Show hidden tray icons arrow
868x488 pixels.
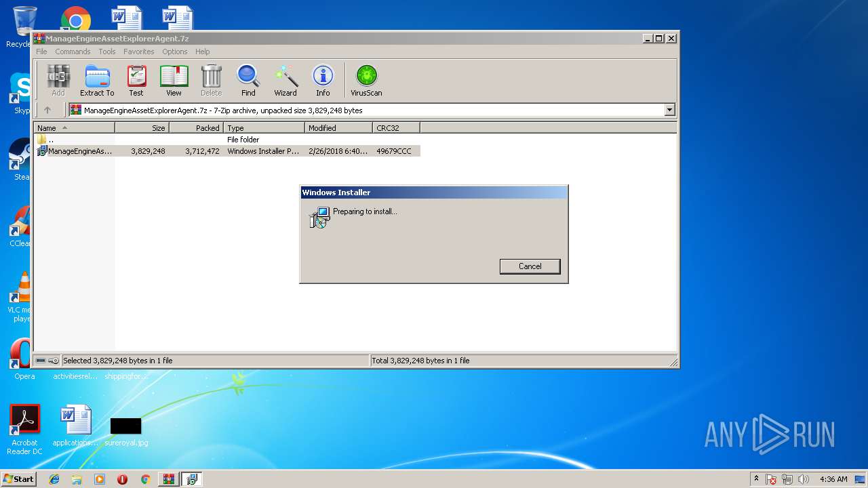point(756,479)
